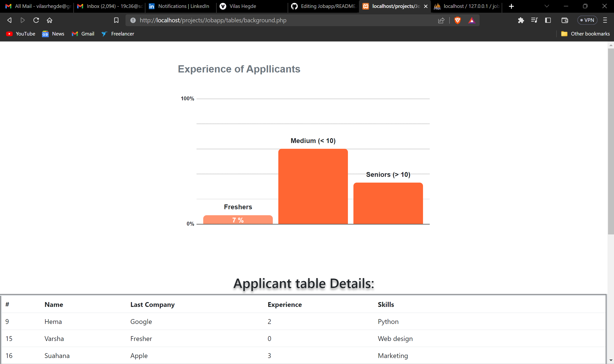Select the Marketing skills cell
This screenshot has height=364, width=614.
(x=393, y=356)
